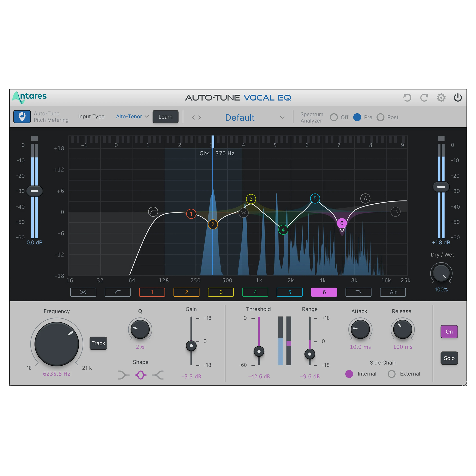Image resolution: width=476 pixels, height=476 pixels.
Task: Click EQ node 4 on the curve
Action: coord(283,230)
